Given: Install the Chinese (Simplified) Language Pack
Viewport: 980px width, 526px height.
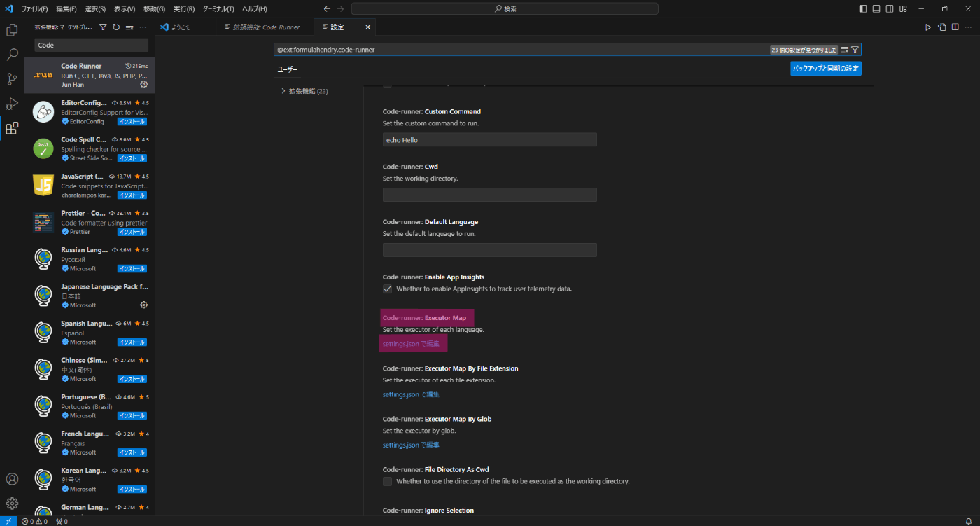Looking at the screenshot, I should click(x=132, y=379).
